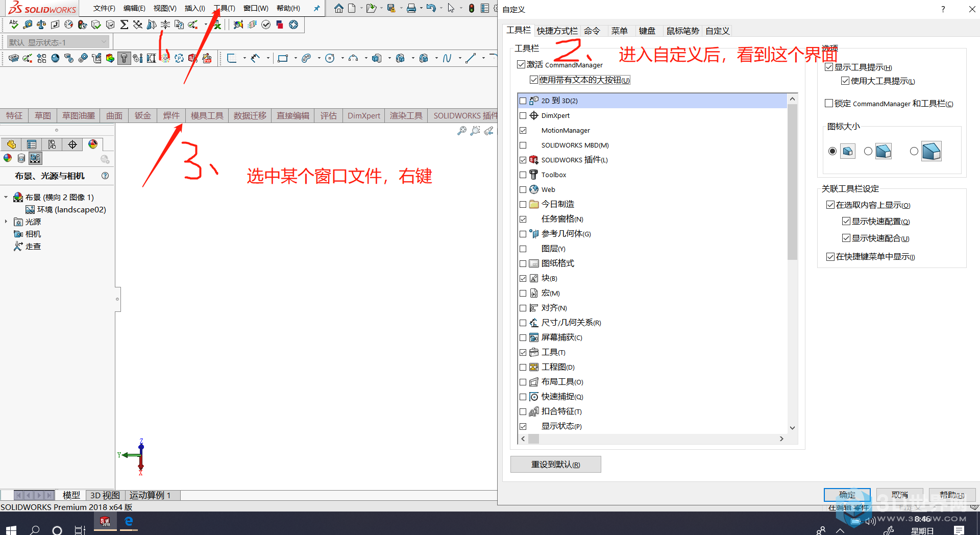
Task: Open the Undo dropdown arrow
Action: point(441,8)
